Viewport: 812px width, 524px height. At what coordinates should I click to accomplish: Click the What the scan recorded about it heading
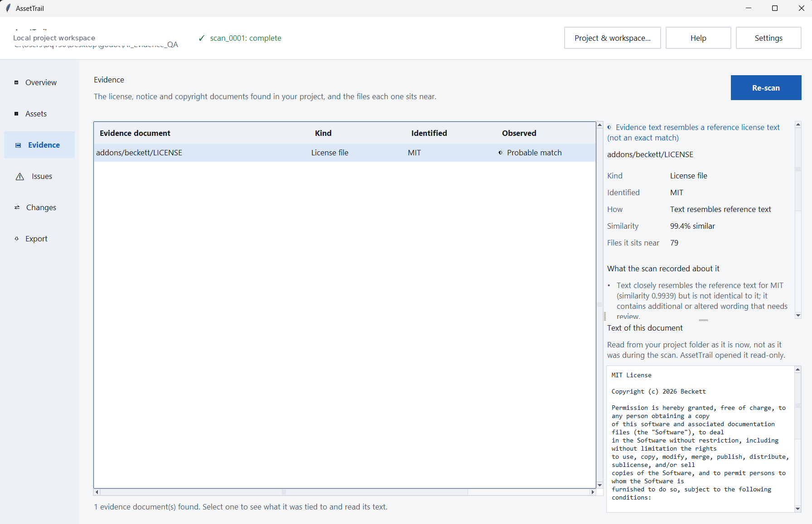coord(663,269)
